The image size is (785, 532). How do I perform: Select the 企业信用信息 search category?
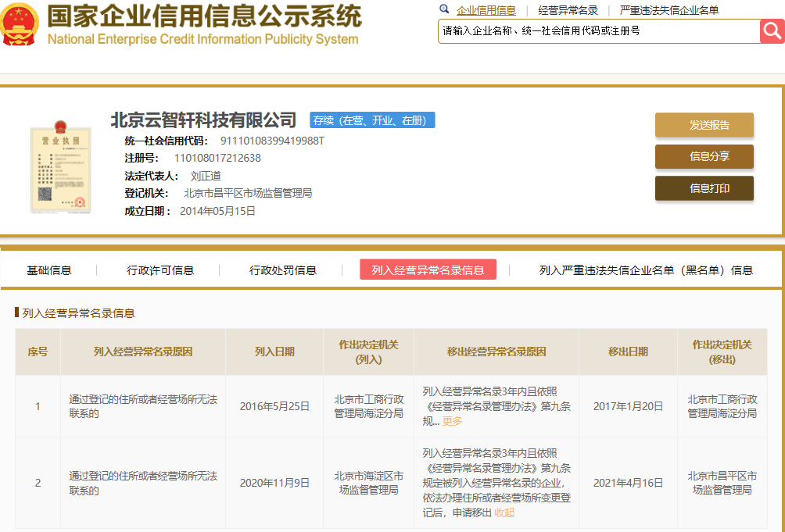pyautogui.click(x=486, y=10)
